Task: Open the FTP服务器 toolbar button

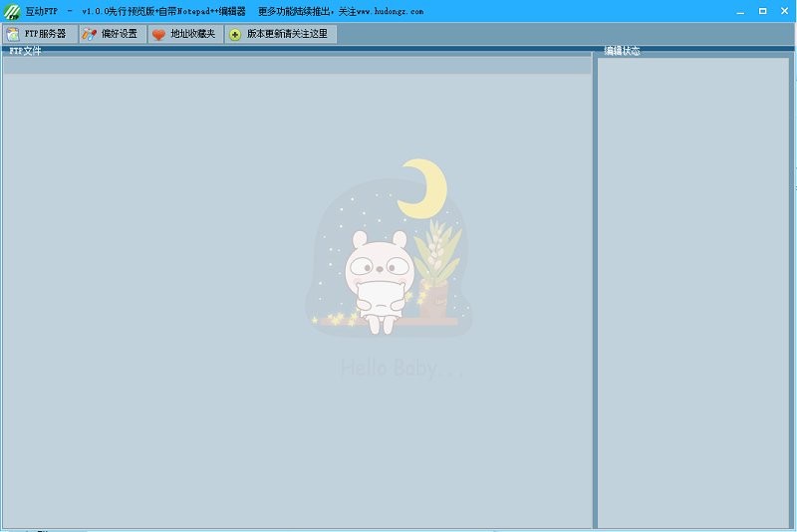Action: point(39,34)
